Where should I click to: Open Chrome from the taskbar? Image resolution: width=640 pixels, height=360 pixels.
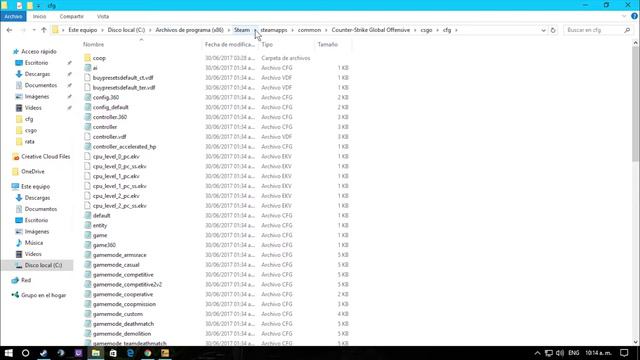[x=147, y=353]
